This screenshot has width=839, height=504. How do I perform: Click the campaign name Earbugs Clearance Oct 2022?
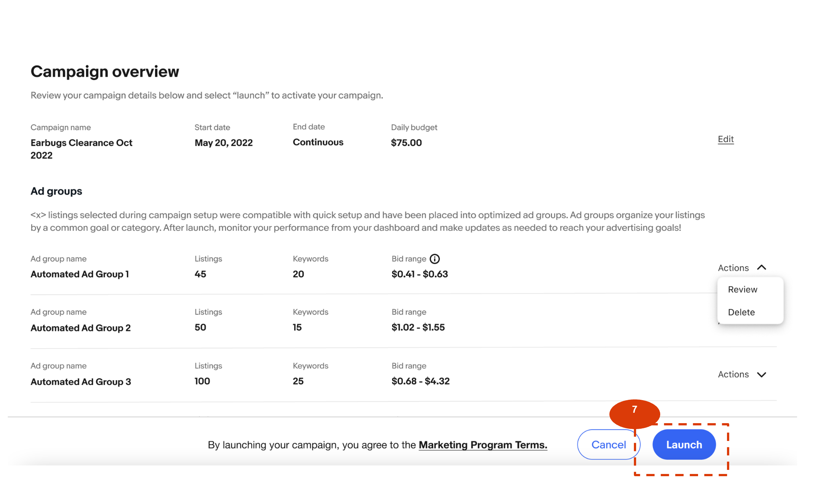(81, 149)
